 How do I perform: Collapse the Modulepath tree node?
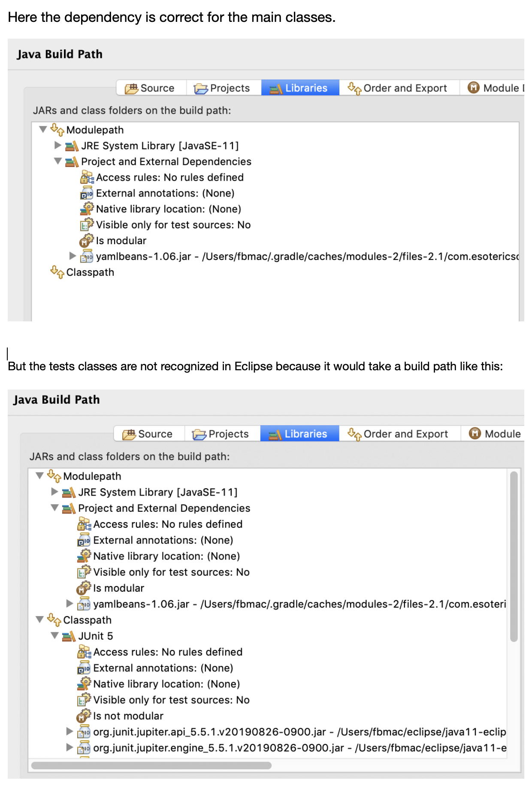coord(42,130)
